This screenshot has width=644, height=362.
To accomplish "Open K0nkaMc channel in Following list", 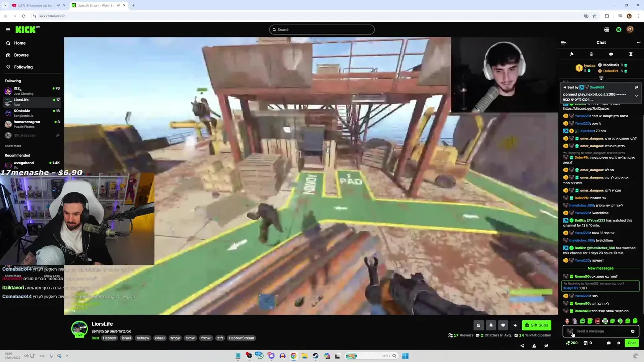I will point(32,113).
